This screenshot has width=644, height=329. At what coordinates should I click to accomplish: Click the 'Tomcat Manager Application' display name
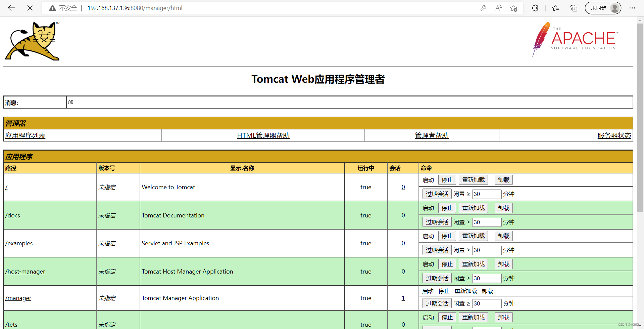click(x=180, y=298)
